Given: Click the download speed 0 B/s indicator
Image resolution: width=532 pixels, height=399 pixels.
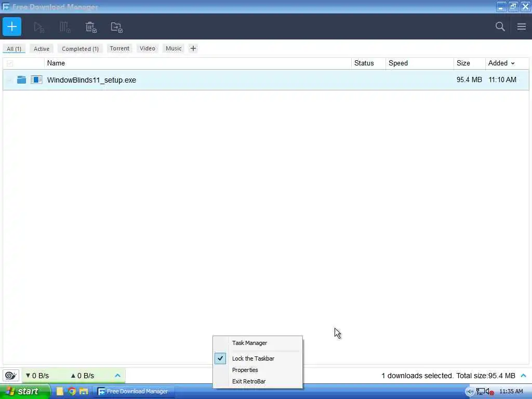Looking at the screenshot, I should [x=37, y=376].
